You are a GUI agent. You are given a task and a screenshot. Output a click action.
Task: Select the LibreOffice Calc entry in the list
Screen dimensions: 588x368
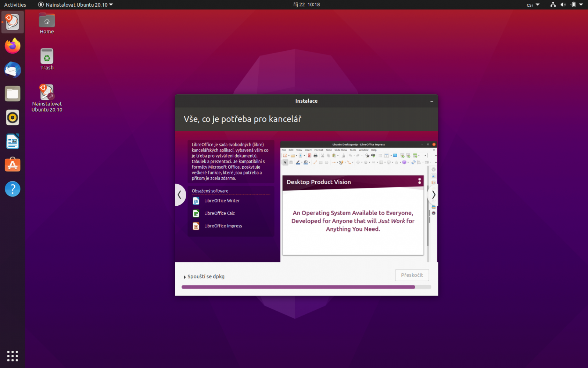click(219, 213)
